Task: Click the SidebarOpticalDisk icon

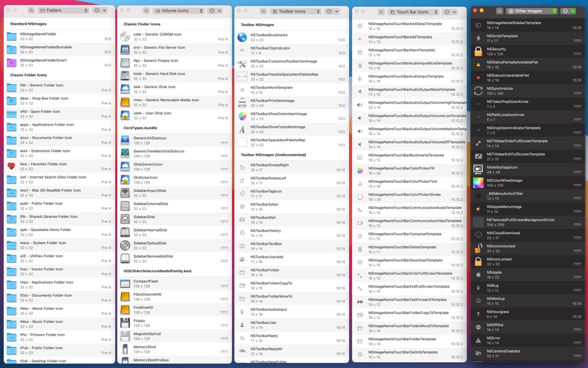Action: point(125,245)
